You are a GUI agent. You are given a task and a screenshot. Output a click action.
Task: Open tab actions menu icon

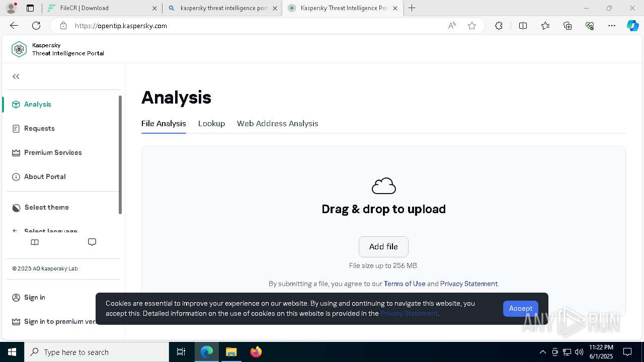click(x=30, y=8)
